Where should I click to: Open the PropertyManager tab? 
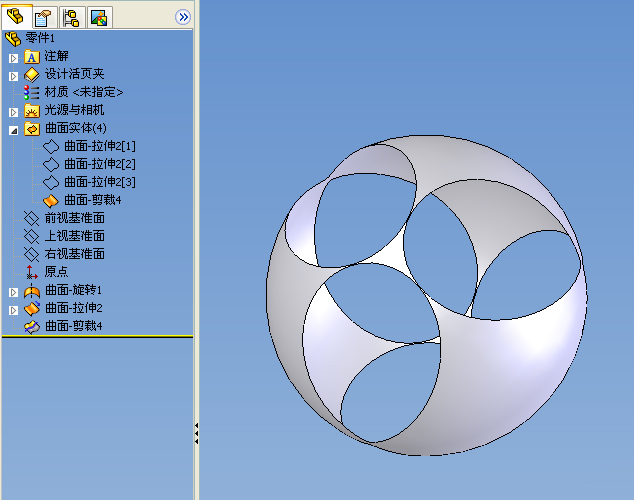click(44, 18)
